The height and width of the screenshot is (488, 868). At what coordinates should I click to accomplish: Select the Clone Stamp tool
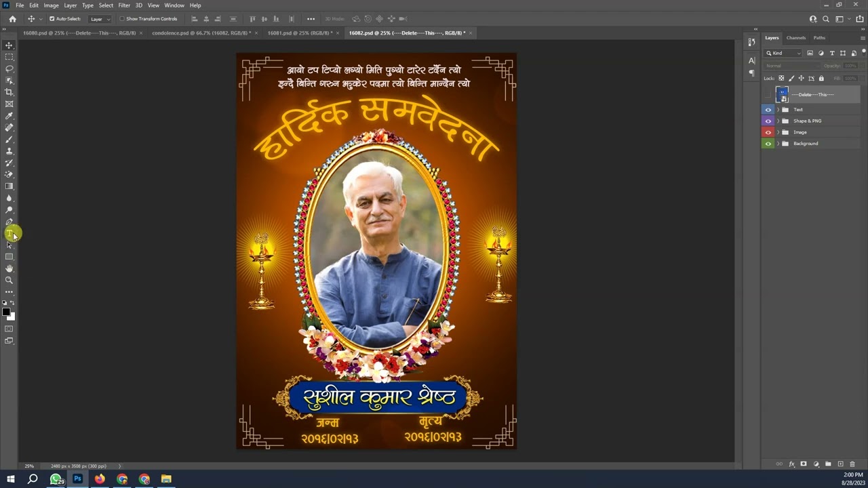[9, 151]
